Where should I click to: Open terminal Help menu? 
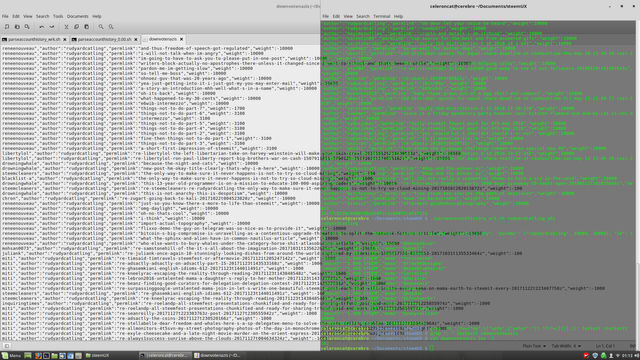point(398,16)
